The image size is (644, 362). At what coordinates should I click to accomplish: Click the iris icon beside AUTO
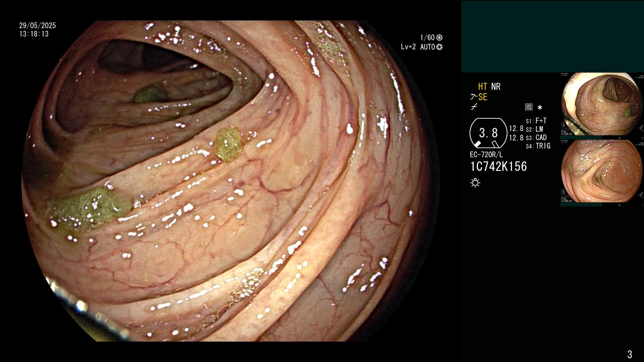tap(439, 47)
